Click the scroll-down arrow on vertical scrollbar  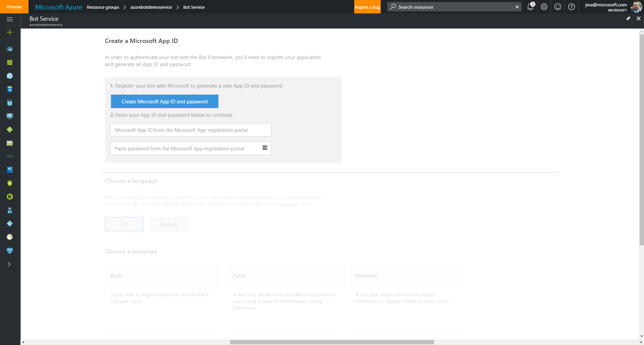coord(641,336)
